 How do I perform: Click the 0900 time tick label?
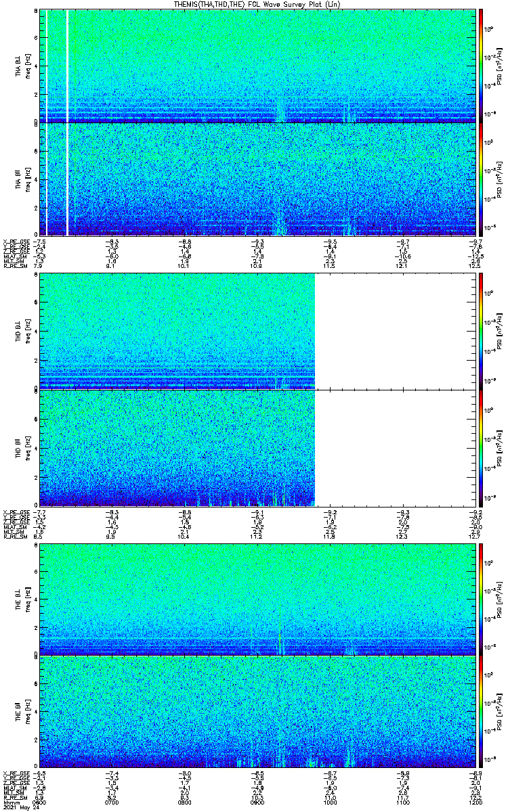pos(257,801)
